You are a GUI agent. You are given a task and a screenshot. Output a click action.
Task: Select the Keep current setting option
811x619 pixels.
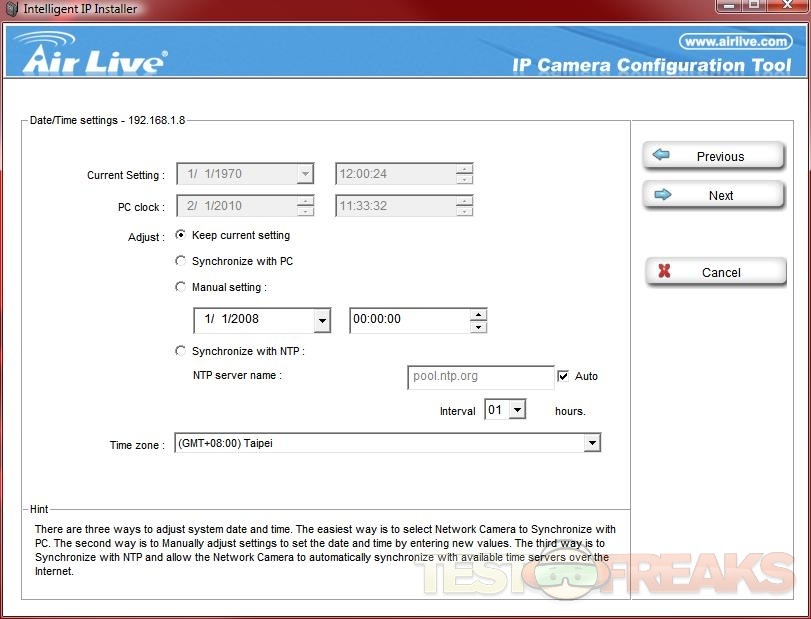181,236
